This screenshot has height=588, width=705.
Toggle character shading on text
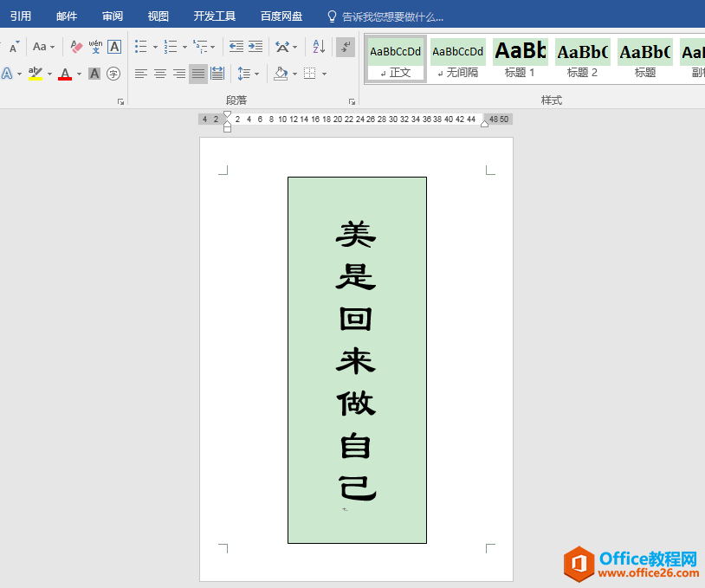pos(94,74)
